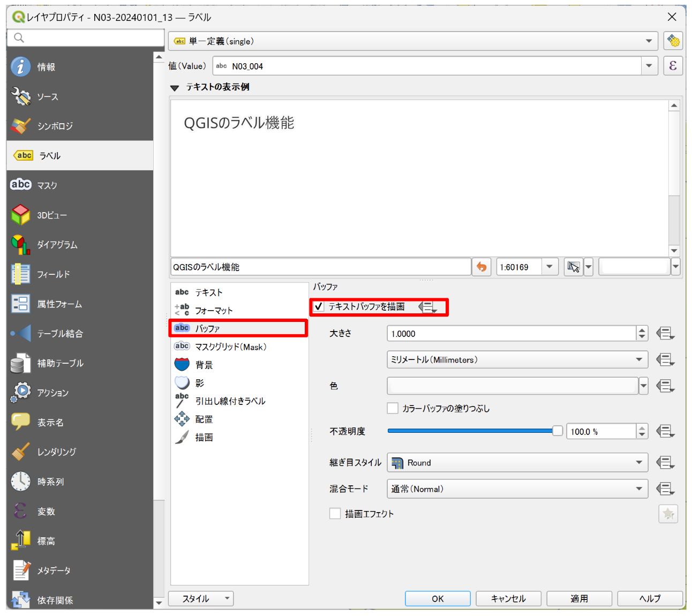
Task: Open the 描画エフェクト star customize button
Action: [x=668, y=514]
